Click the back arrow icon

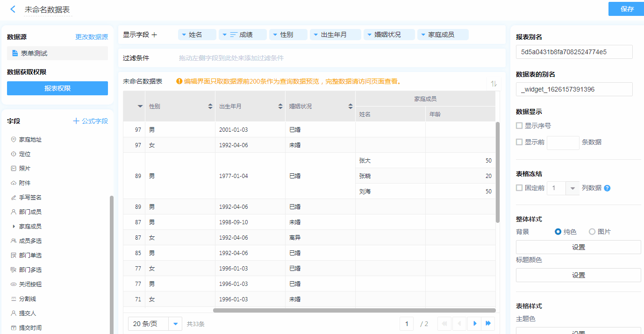click(x=13, y=9)
